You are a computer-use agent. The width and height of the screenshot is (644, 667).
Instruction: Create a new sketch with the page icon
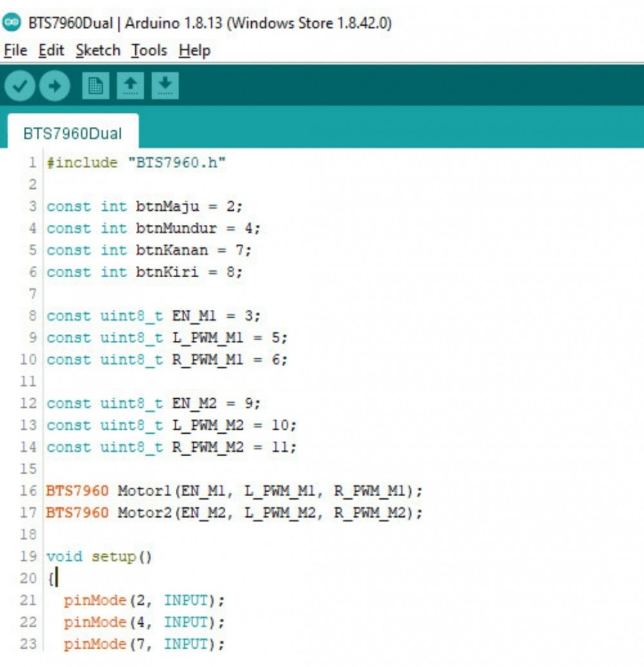(x=96, y=86)
